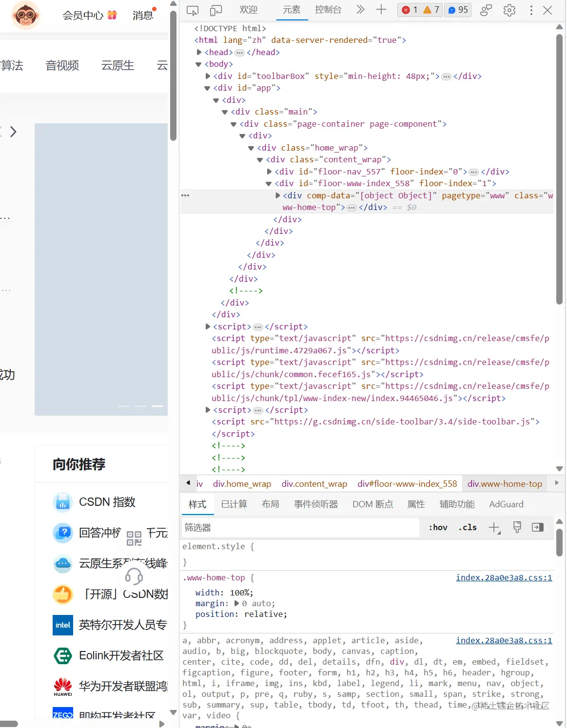The width and height of the screenshot is (567, 728).
Task: Click the carousel next arrow chevron
Action: 14,132
